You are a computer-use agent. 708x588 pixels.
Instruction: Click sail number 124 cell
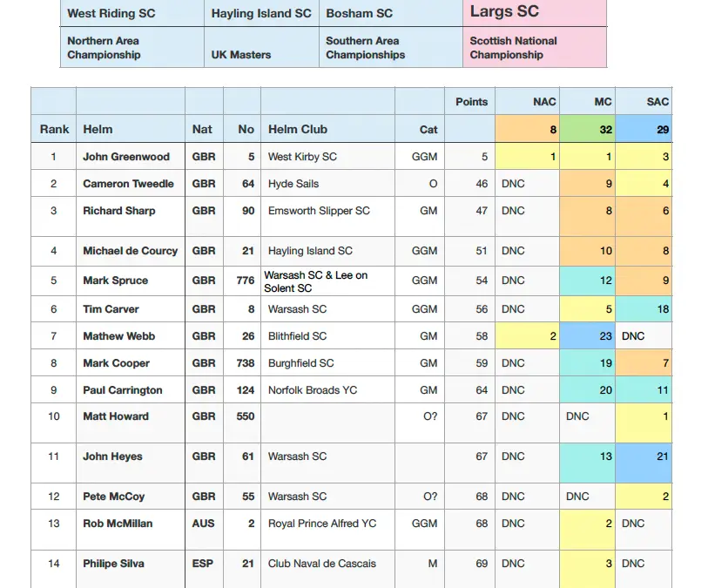click(242, 389)
